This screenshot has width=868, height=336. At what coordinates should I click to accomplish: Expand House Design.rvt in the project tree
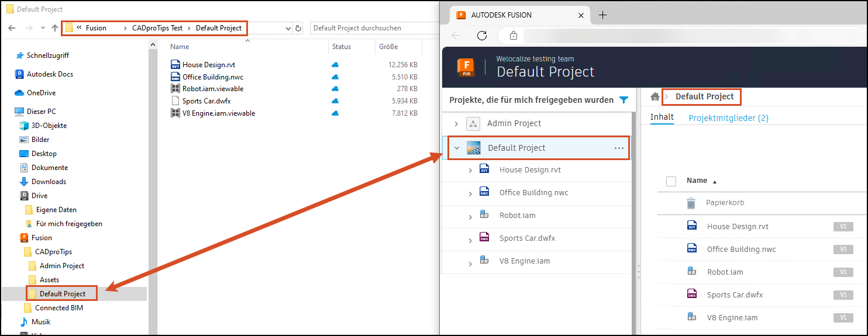470,171
